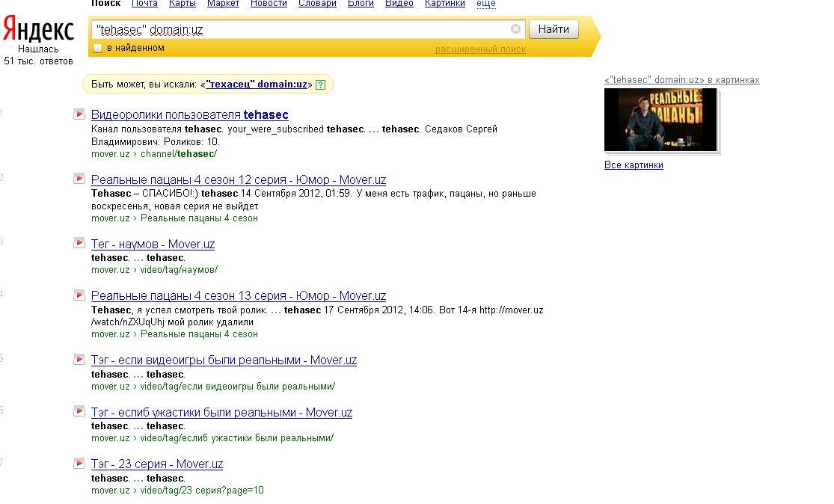Click the 'Реальные пацаны' image thumbnail

[x=660, y=120]
